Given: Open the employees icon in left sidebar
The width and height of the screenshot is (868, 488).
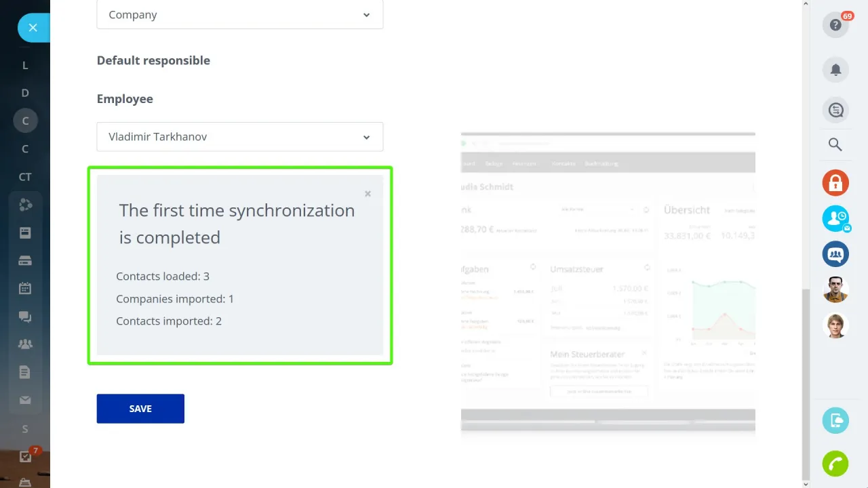Looking at the screenshot, I should (25, 344).
